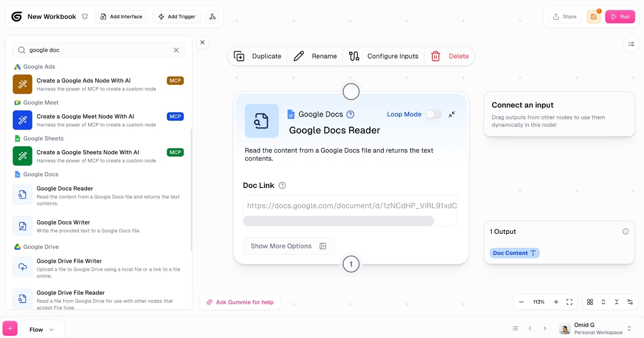
Task: Click the Doc Content output tag
Action: coord(514,253)
